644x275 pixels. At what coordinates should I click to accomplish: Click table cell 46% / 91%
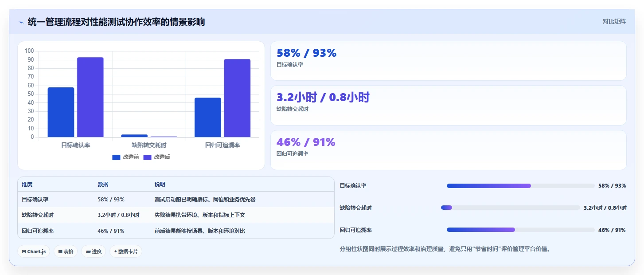pyautogui.click(x=111, y=231)
